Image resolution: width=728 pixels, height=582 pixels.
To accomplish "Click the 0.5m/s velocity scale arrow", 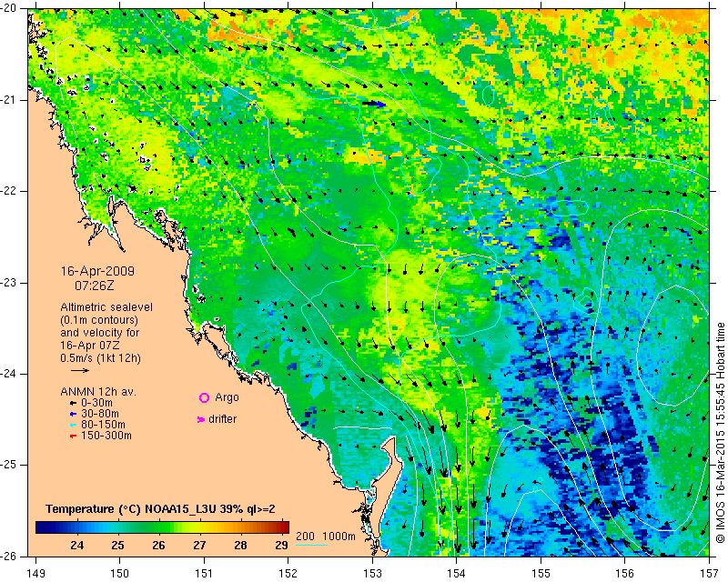I will [x=80, y=370].
